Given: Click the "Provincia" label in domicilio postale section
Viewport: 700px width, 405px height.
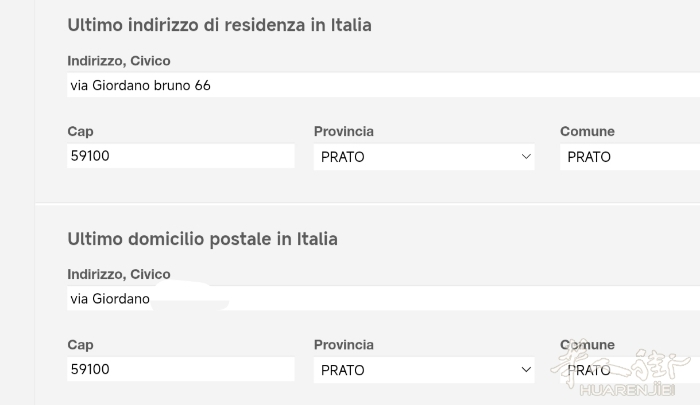Looking at the screenshot, I should tap(343, 344).
